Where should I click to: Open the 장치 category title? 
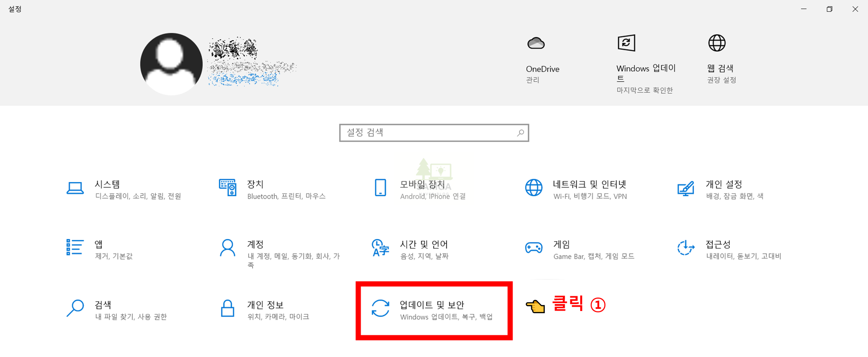pos(255,184)
